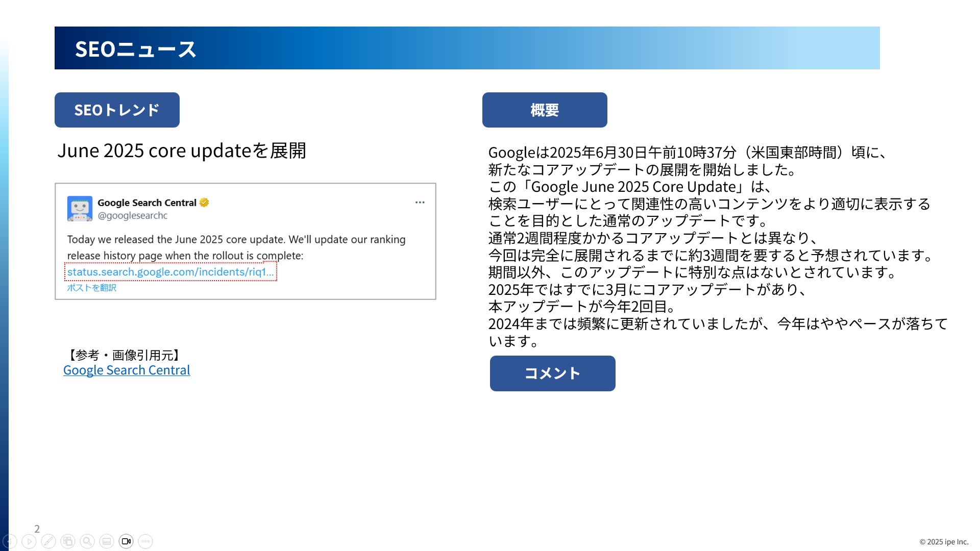Click the SEOトレンド label button

click(x=117, y=110)
